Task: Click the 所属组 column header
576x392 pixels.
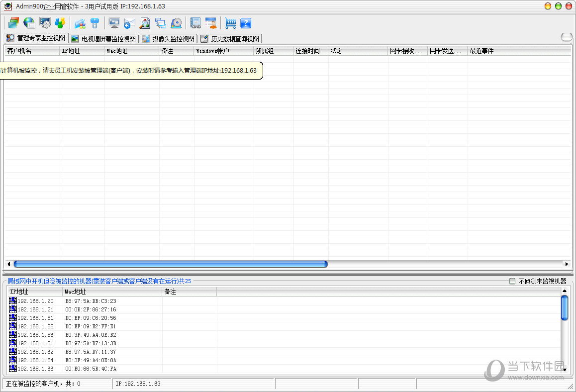Action: [x=273, y=51]
